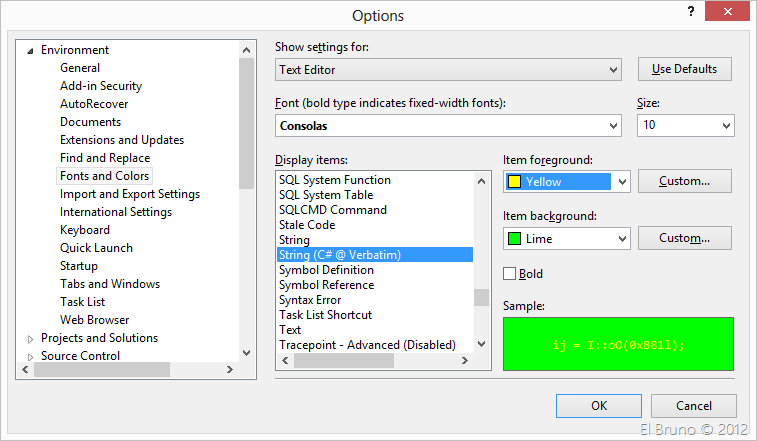This screenshot has width=757, height=441.
Task: Click the Help question mark icon
Action: (690, 10)
